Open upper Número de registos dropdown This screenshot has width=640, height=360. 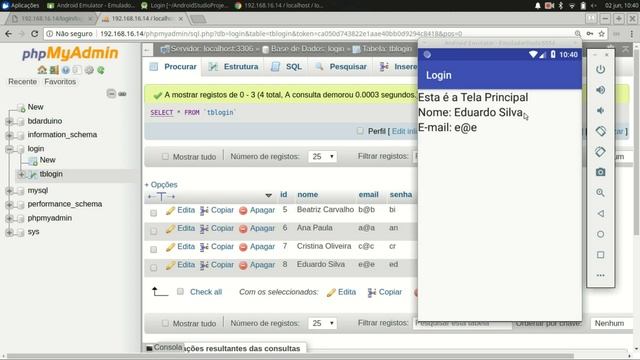[322, 156]
